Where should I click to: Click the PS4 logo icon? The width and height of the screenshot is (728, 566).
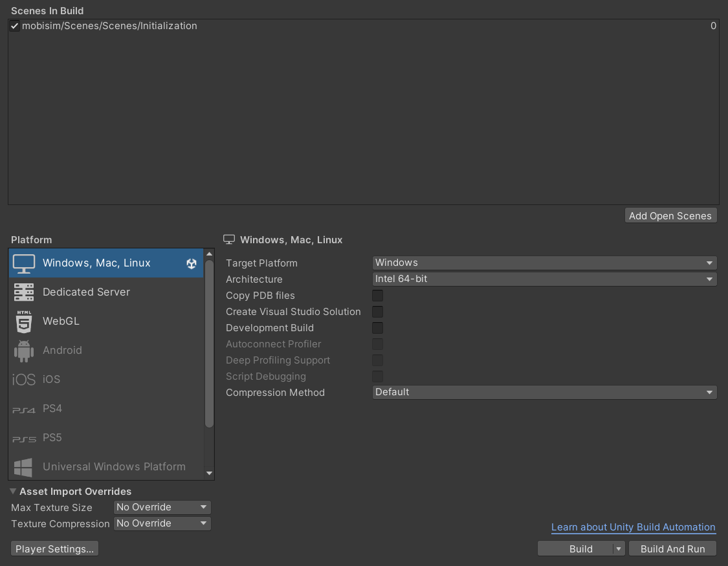point(24,409)
